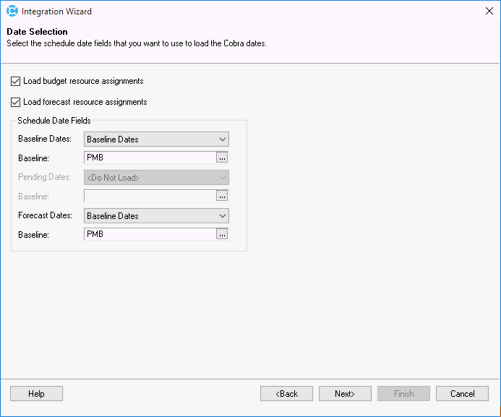Proceed using the Next button
The width and height of the screenshot is (501, 417).
tap(345, 394)
